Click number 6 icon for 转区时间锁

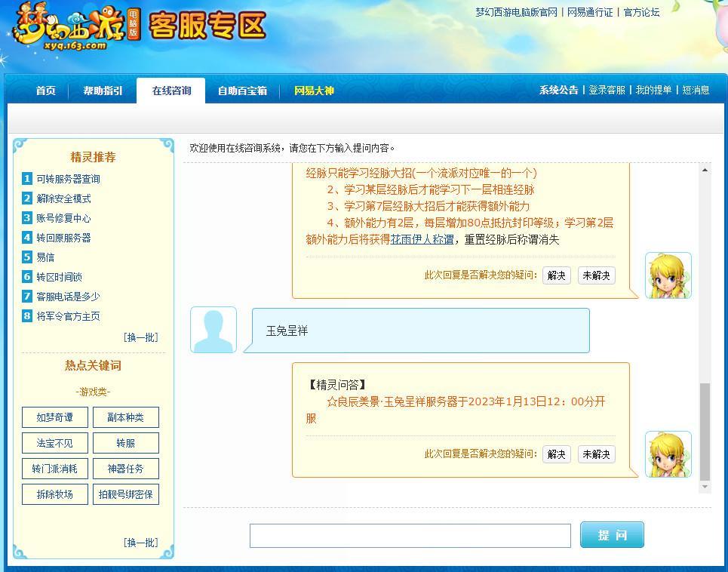(x=27, y=277)
